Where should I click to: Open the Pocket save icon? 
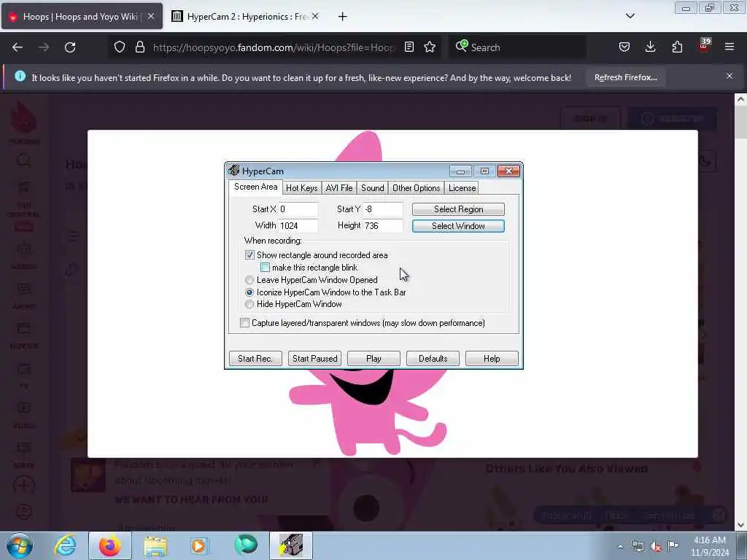tap(624, 47)
